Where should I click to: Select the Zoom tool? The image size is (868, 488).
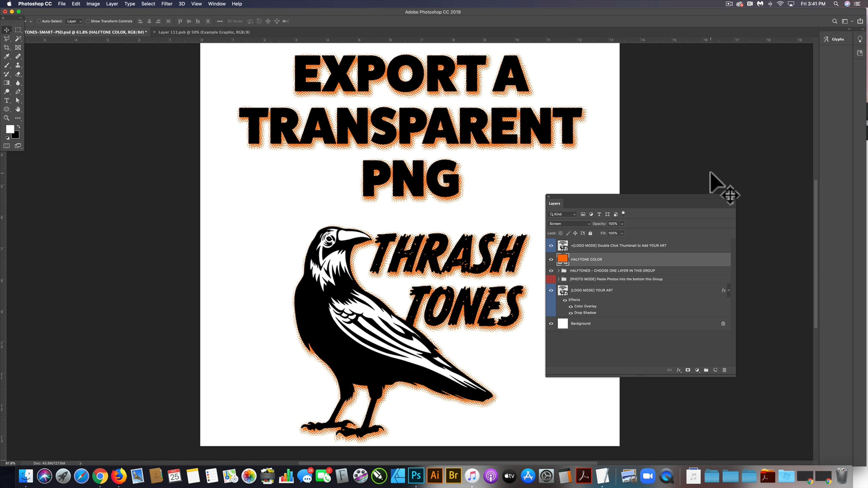click(x=7, y=118)
